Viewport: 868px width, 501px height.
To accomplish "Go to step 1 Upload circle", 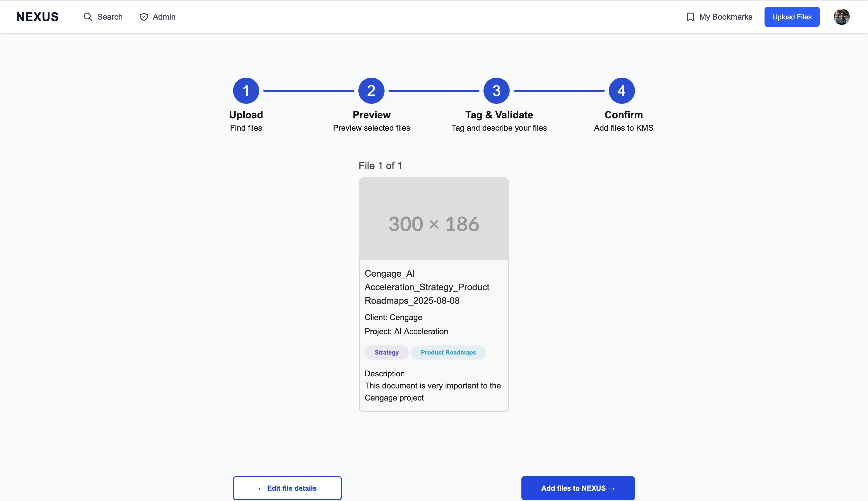I will (246, 90).
